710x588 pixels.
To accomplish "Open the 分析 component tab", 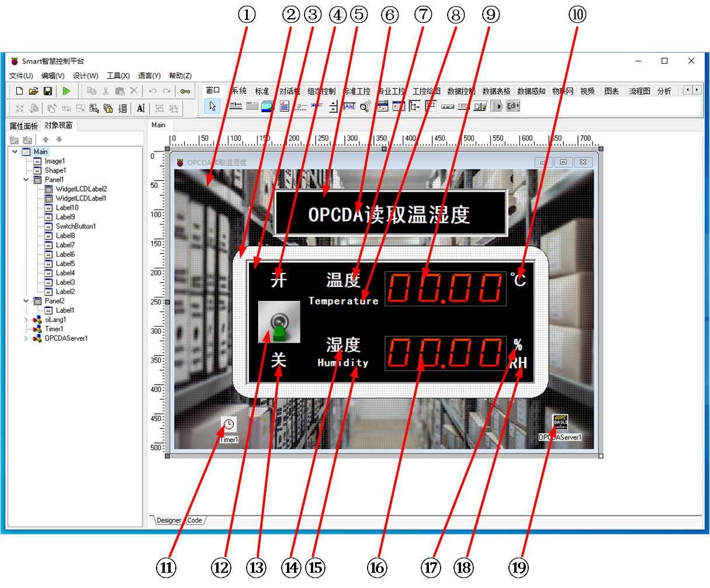I will point(664,91).
